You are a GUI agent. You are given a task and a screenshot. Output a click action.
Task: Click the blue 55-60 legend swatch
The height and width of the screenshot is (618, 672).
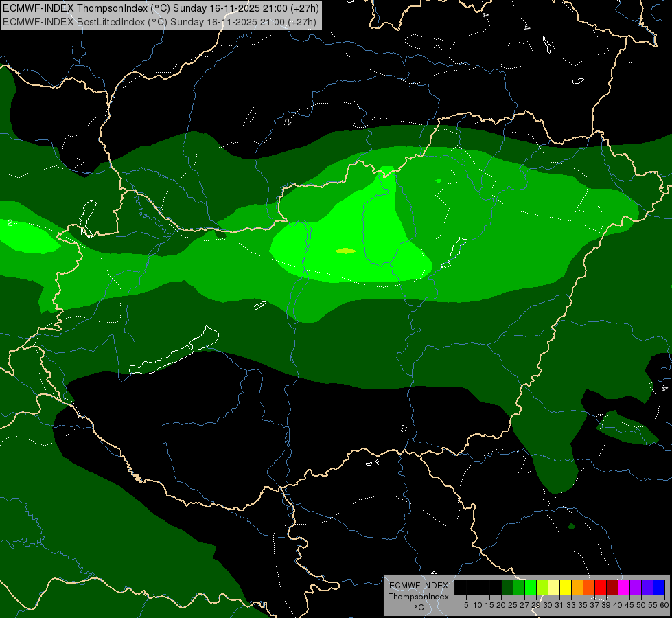tap(659, 587)
